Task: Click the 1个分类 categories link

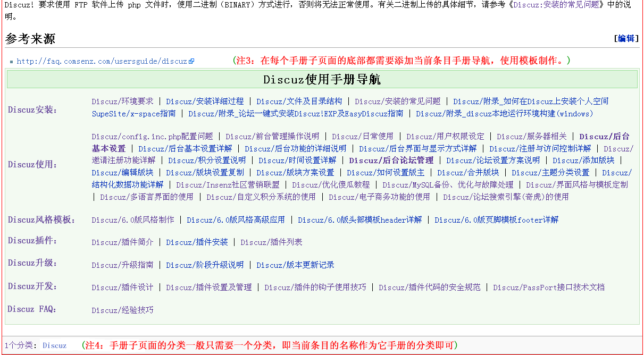Action: [19, 345]
